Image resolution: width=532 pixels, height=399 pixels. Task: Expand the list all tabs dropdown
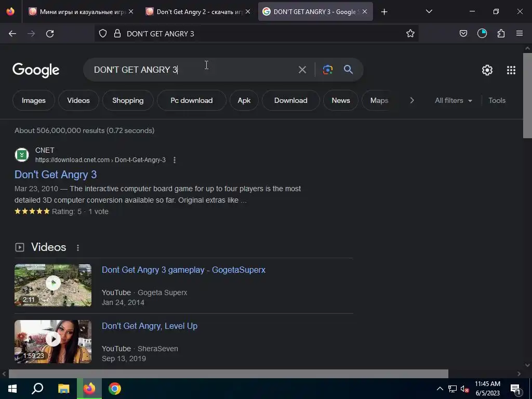(429, 12)
